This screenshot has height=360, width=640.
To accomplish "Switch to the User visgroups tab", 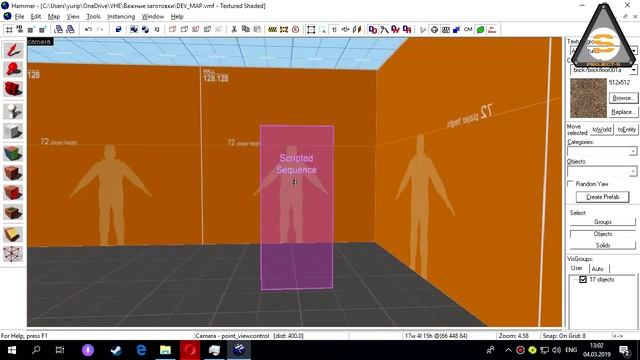I will click(x=577, y=268).
